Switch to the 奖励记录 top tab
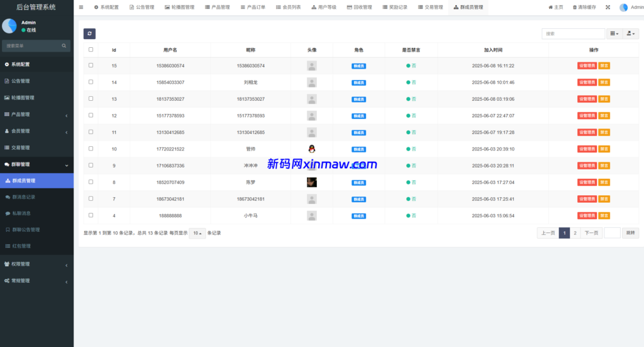This screenshot has width=644, height=347. [x=395, y=8]
